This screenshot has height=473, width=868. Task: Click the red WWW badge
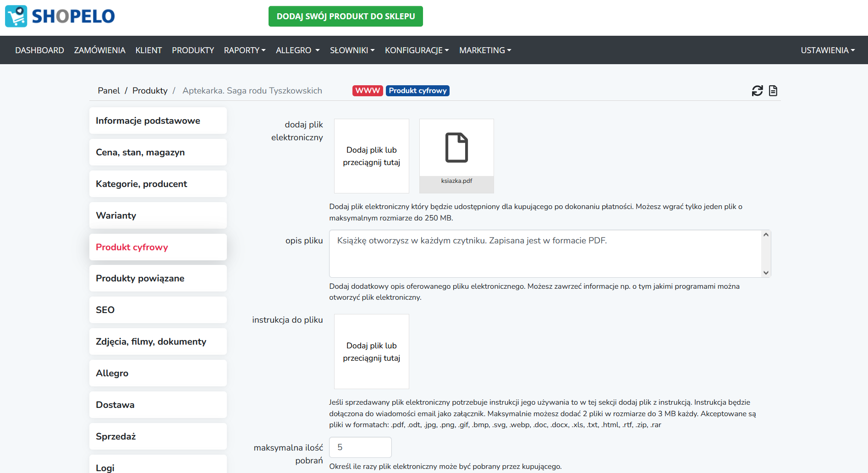[x=368, y=91]
